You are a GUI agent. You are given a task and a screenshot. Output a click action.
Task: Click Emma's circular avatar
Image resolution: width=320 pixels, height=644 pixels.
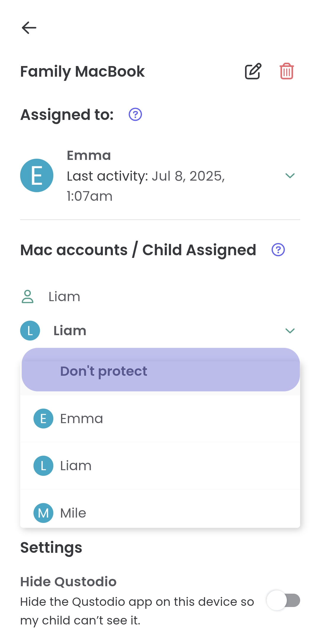click(x=36, y=175)
